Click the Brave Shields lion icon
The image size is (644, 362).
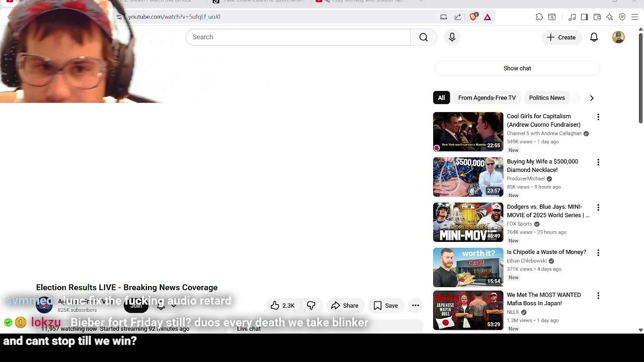tap(473, 17)
